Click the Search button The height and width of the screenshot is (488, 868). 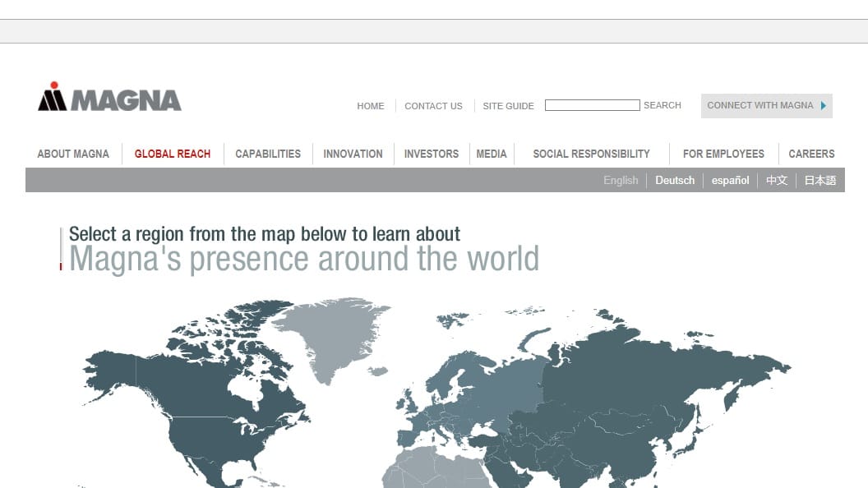point(662,105)
